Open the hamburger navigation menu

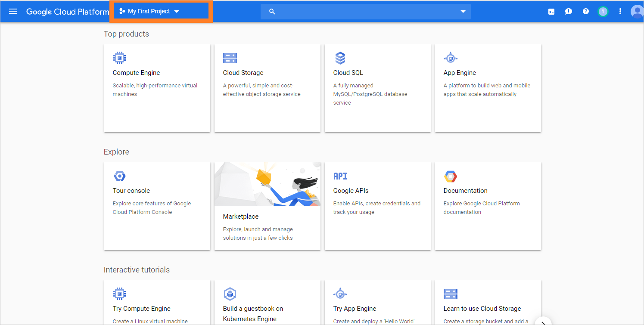coord(13,11)
